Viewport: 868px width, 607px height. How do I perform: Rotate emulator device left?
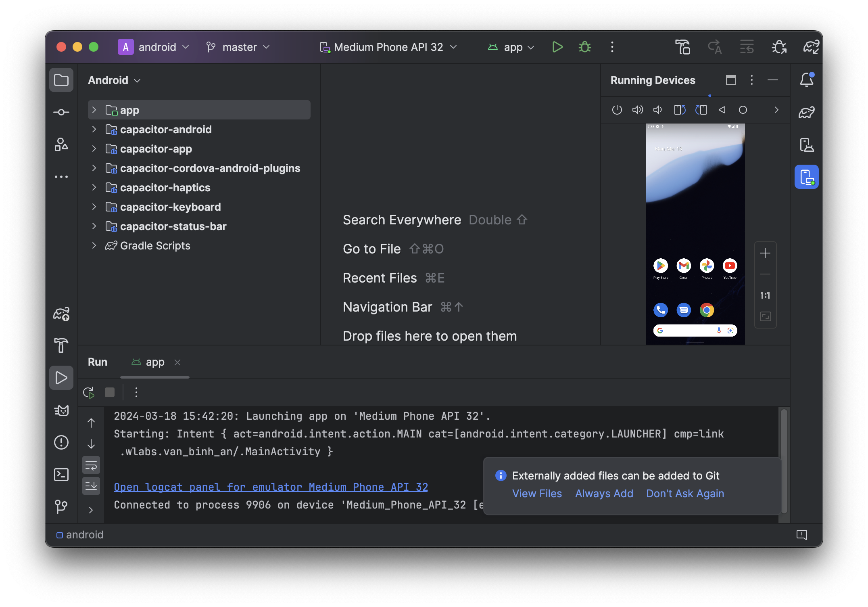click(x=680, y=110)
